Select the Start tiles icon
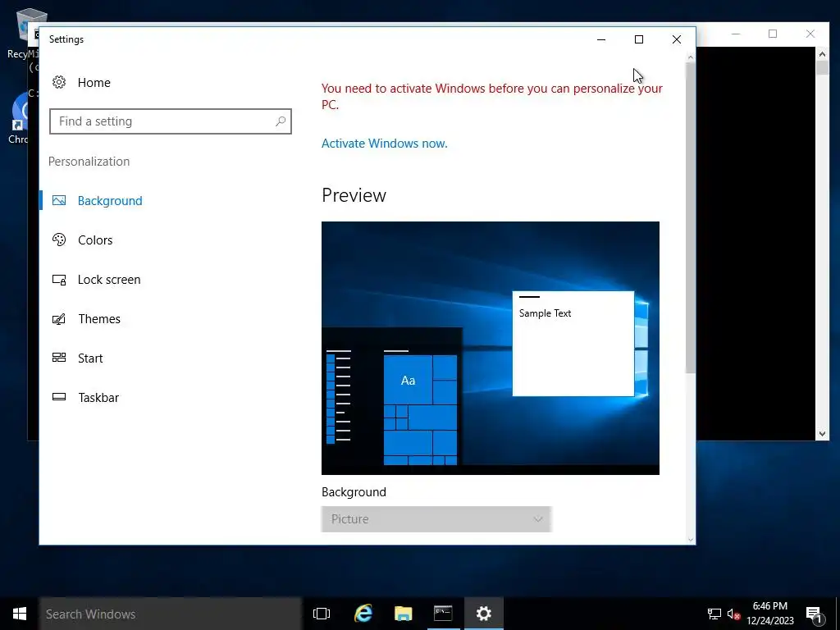Image resolution: width=840 pixels, height=630 pixels. point(59,358)
